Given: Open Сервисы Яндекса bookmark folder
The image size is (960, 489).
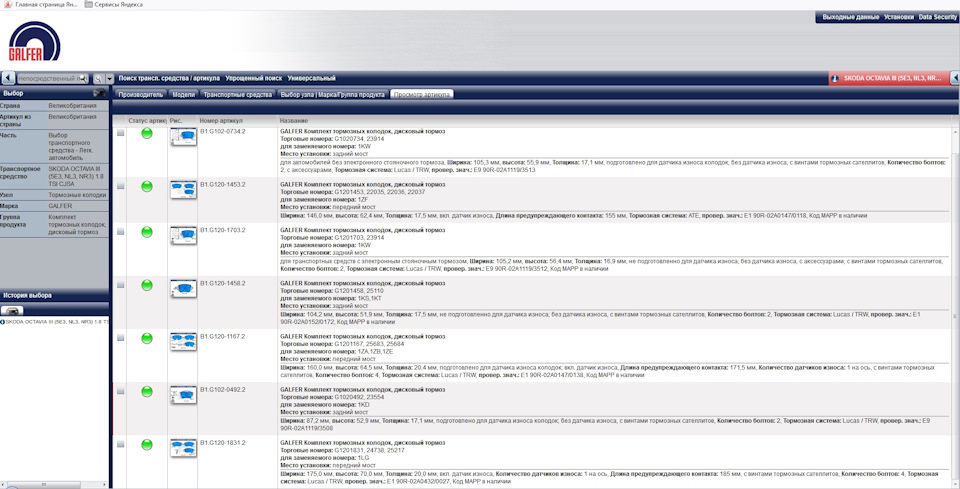Looking at the screenshot, I should tap(114, 4).
